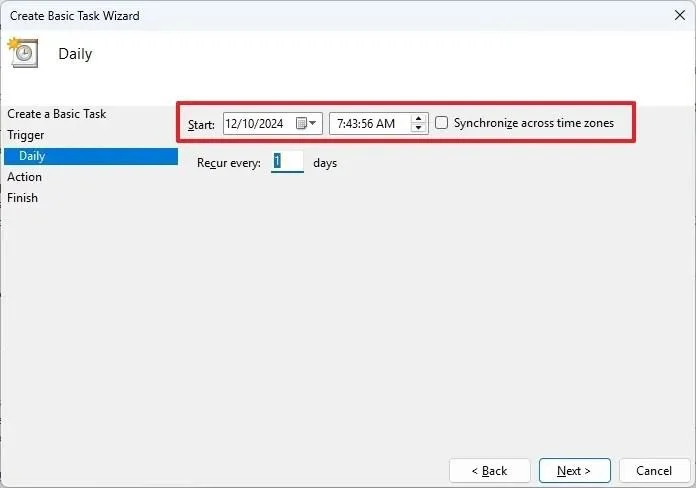Click the start time field 7:43:56 AM
Image resolution: width=696 pixels, height=488 pixels.
pos(379,123)
